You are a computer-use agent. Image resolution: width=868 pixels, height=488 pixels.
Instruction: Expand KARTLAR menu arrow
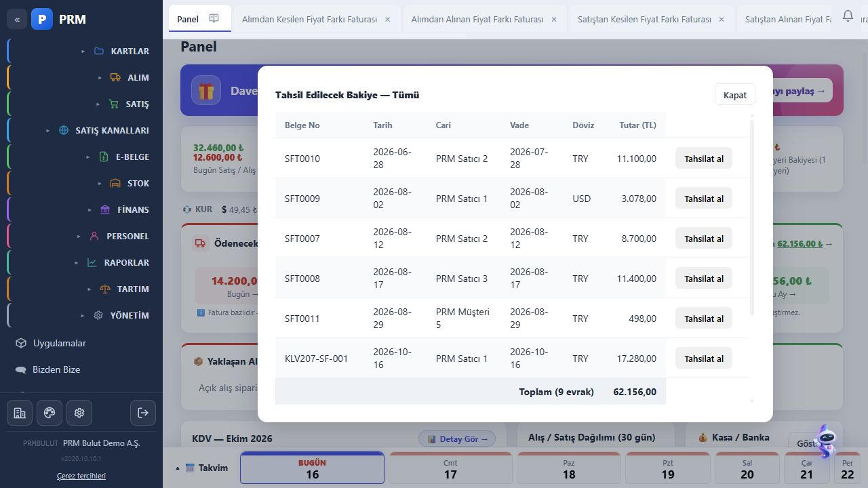click(83, 51)
